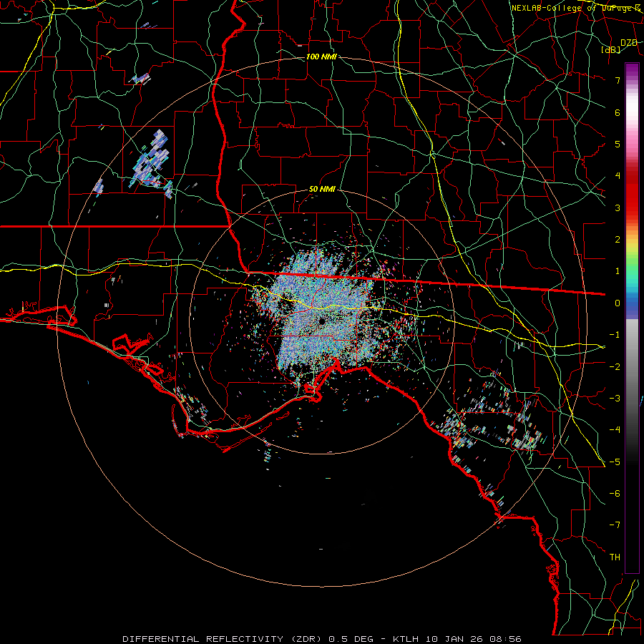Click the TH label on the color scale
Viewport: 644px width, 644px height.
(615, 557)
